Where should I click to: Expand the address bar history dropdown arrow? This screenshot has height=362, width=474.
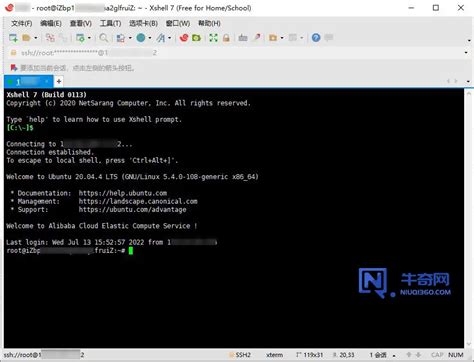tap(466, 53)
